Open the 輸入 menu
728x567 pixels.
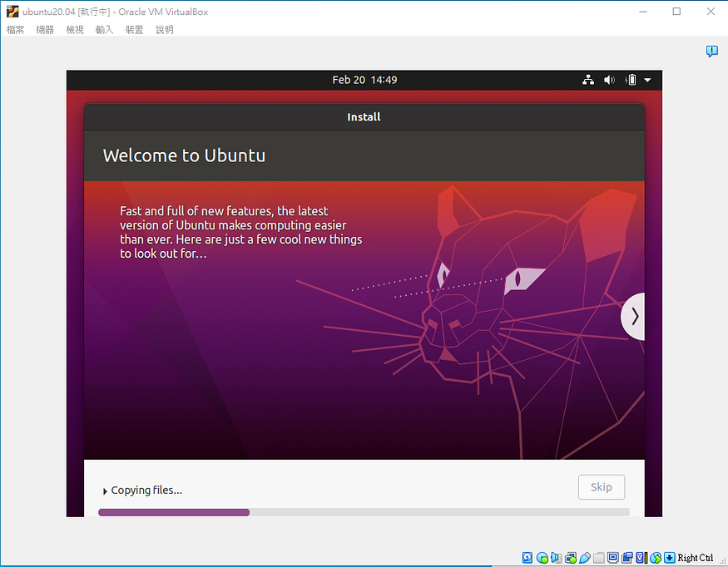105,30
